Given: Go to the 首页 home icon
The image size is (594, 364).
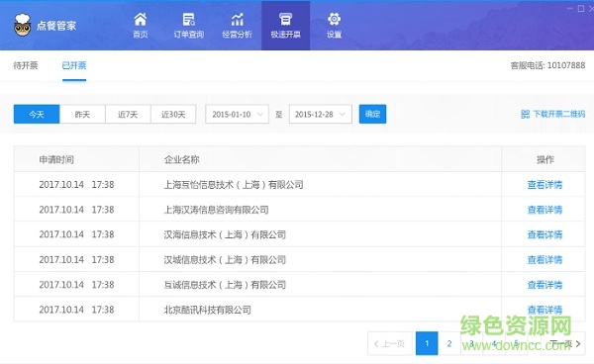Looking at the screenshot, I should click(x=141, y=19).
